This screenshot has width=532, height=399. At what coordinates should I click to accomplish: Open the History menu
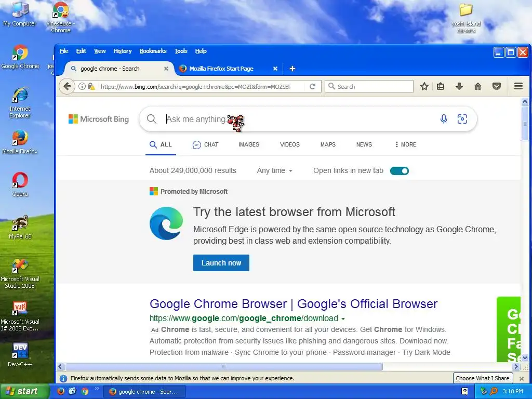[x=123, y=51]
